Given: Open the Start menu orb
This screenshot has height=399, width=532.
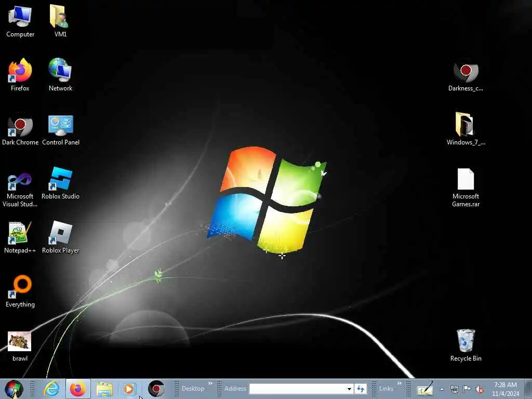Looking at the screenshot, I should click(x=14, y=389).
